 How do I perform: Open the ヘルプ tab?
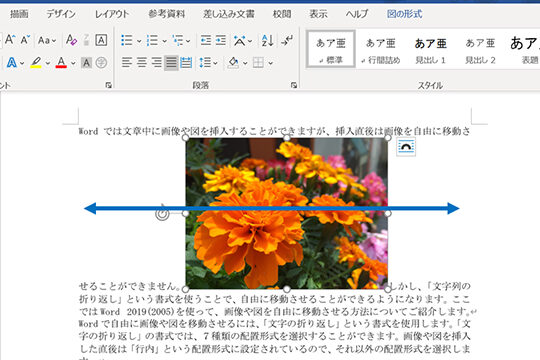pyautogui.click(x=357, y=14)
